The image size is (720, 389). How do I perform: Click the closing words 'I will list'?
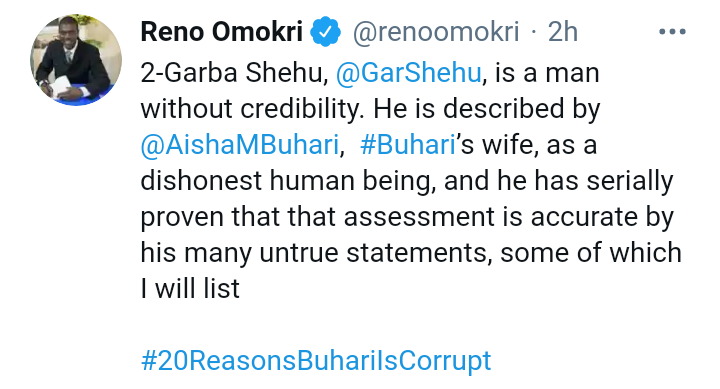pyautogui.click(x=190, y=288)
